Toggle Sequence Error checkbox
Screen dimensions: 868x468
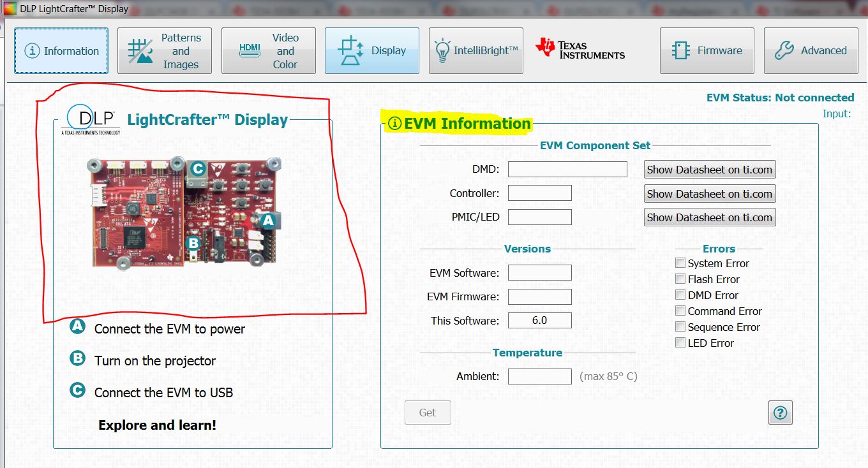click(680, 327)
